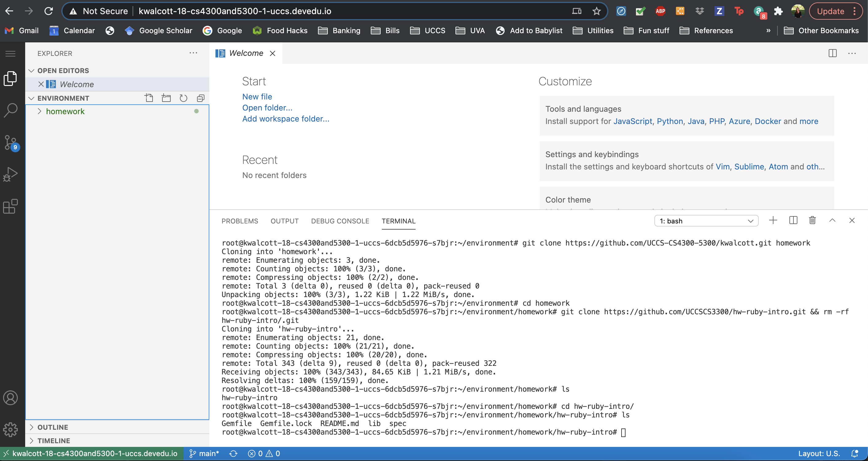This screenshot has height=461, width=868.
Task: Toggle the hamburger menu in activity bar
Action: pos(10,54)
